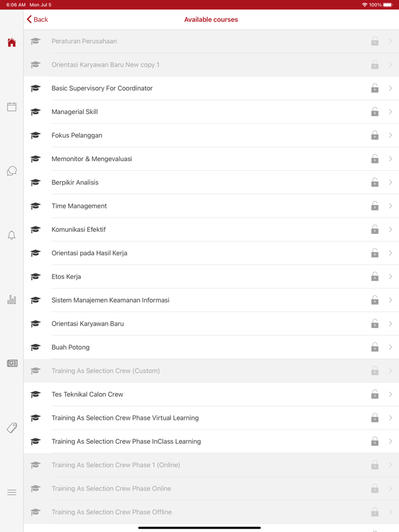This screenshot has height=532, width=399.
Task: Open the bar chart reports icon
Action: coord(11,300)
